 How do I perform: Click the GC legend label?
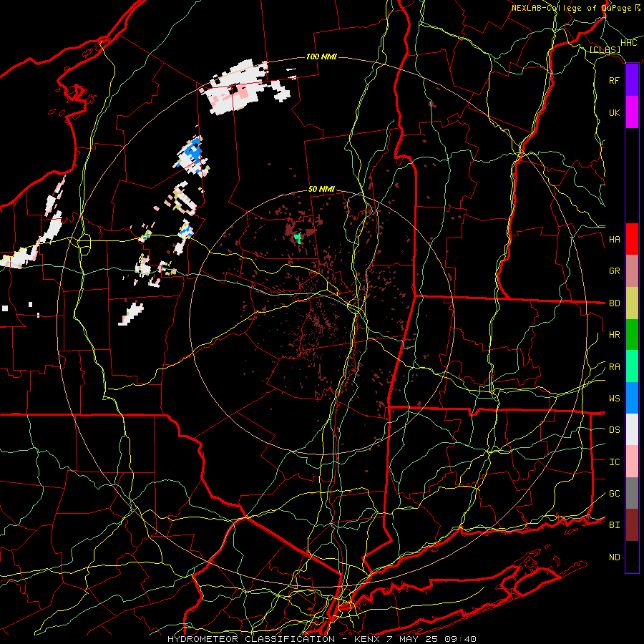(615, 494)
